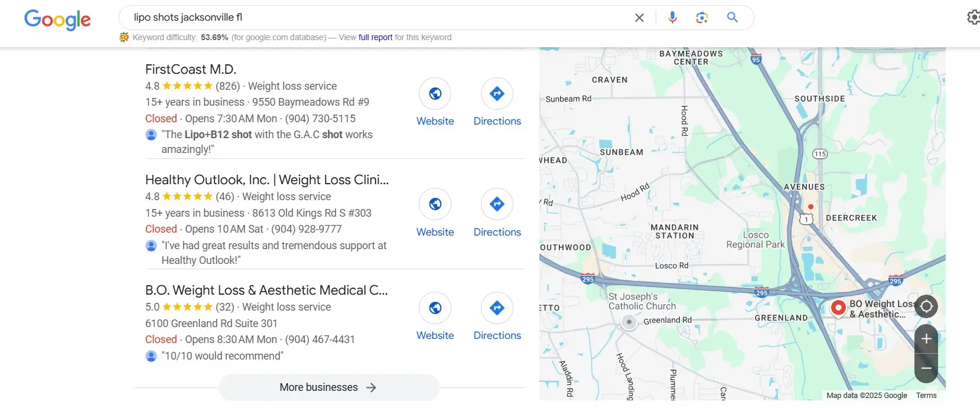Get directions to B.O. Weight Loss icon
Screen dimensions: 980x408
(x=497, y=308)
